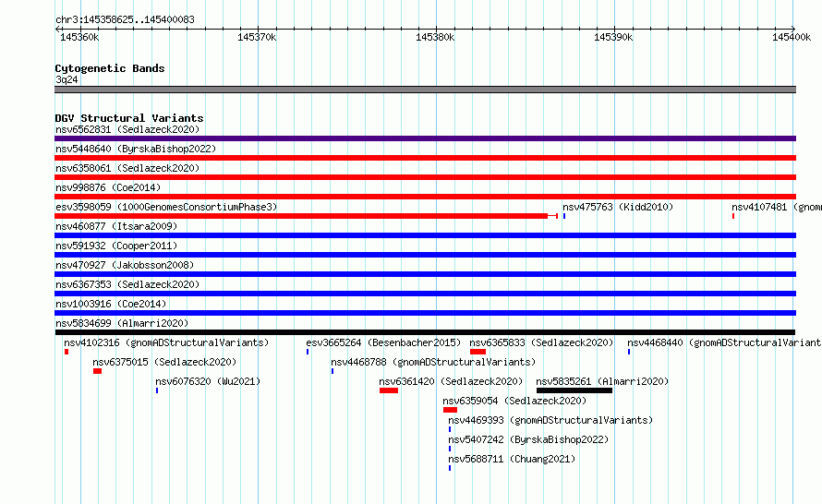Click the Cytogenetic Bands track title
Viewport: 822px width, 504px height.
(110, 68)
